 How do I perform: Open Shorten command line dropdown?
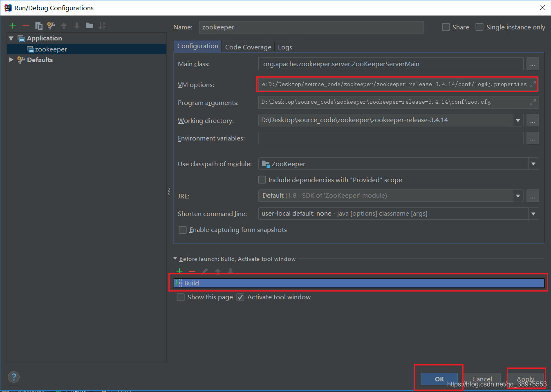533,214
